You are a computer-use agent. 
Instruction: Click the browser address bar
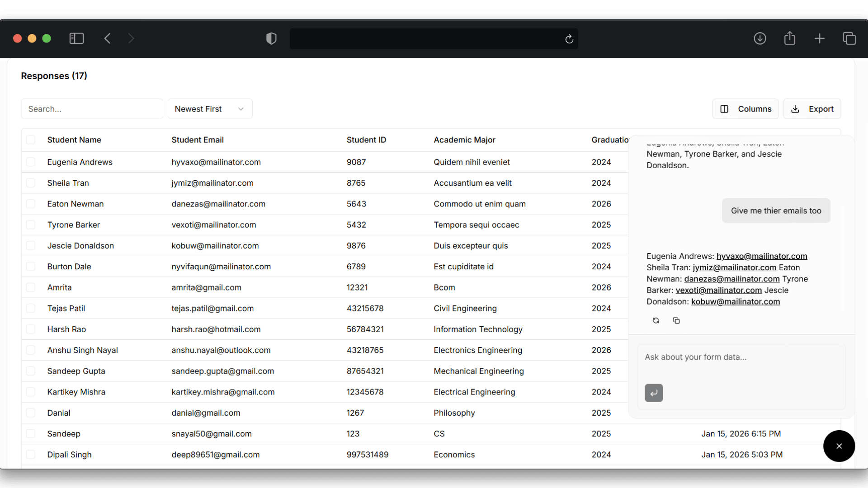pyautogui.click(x=434, y=39)
